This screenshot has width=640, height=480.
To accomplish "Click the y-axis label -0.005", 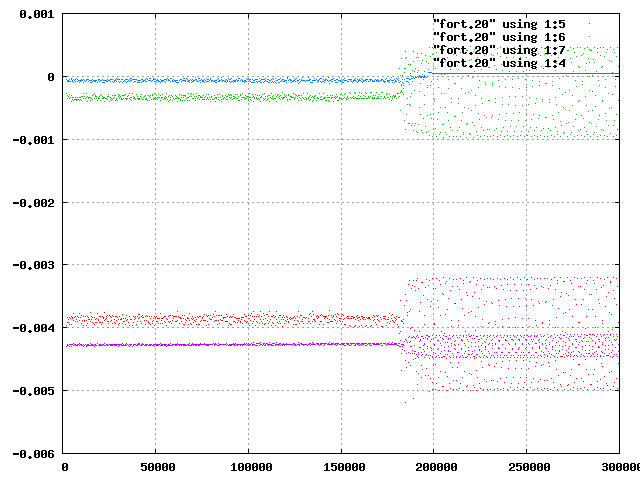I will (33, 391).
